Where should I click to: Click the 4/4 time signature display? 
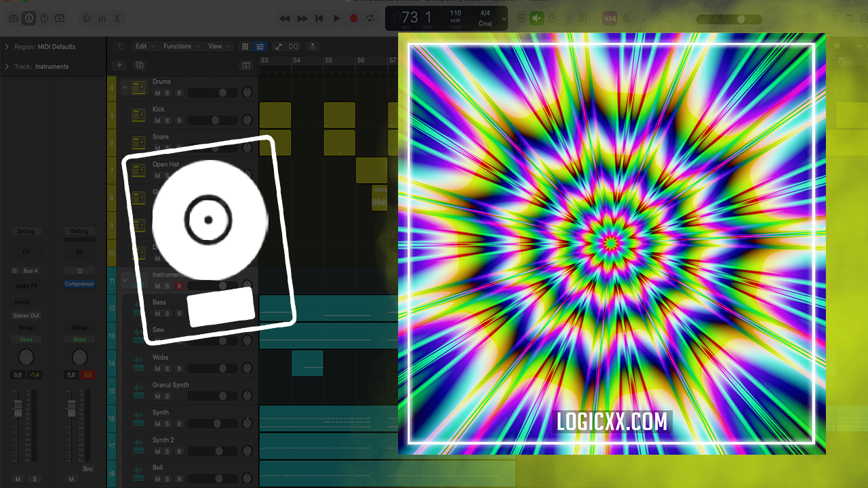coord(485,13)
